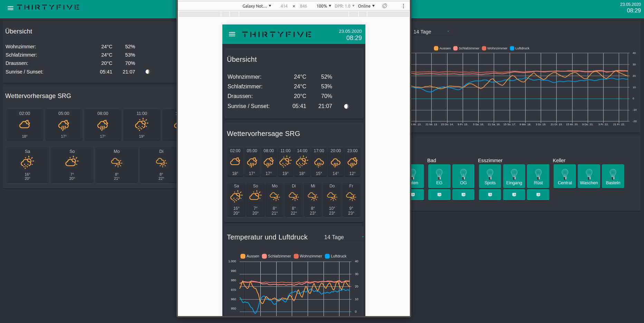The width and height of the screenshot is (644, 323).
Task: Click the 846 height input field
Action: pyautogui.click(x=304, y=6)
